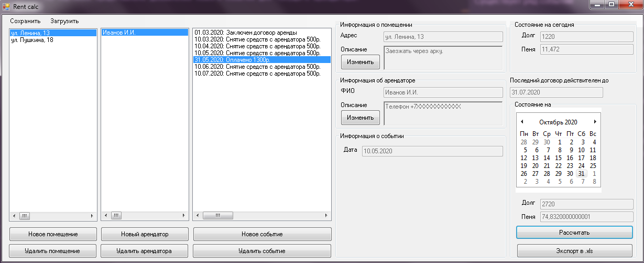Click tenant list scrollbar left arrow

pyautogui.click(x=105, y=216)
